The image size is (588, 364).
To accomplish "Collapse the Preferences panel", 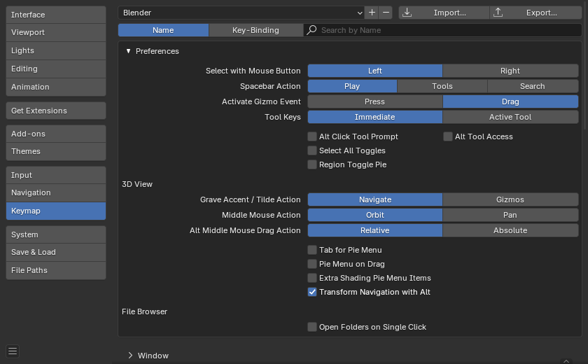I will pyautogui.click(x=128, y=51).
